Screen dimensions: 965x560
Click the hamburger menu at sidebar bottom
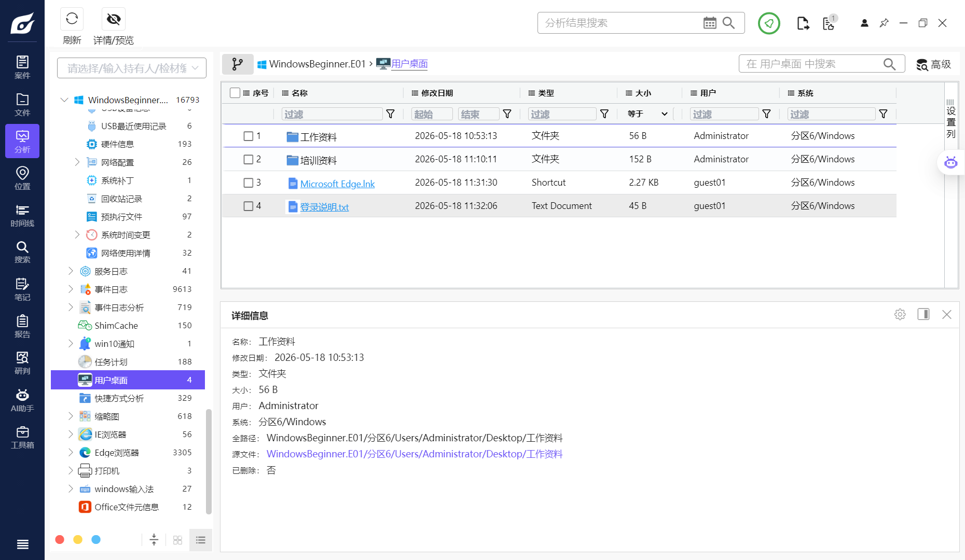pos(22,544)
